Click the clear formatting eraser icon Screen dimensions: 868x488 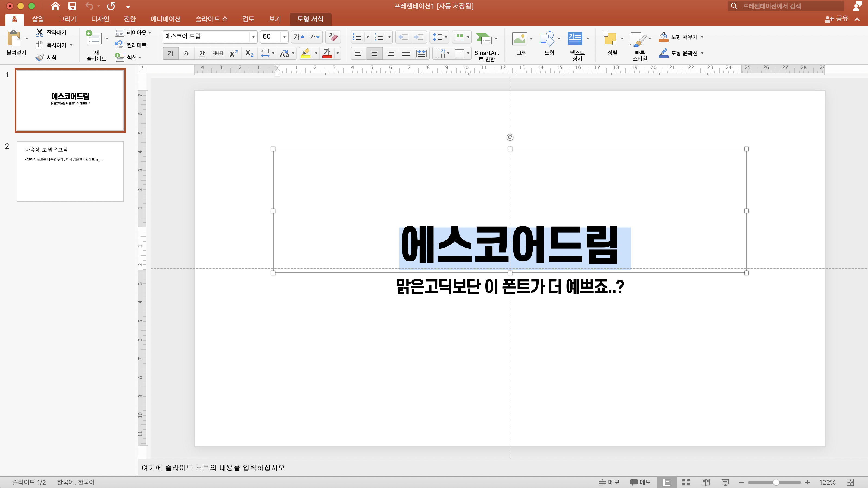pos(333,37)
